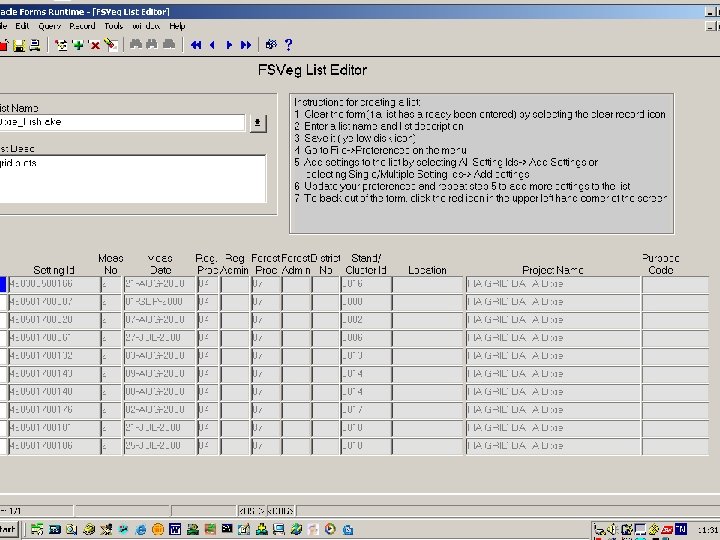The image size is (720, 540).
Task: Open the Query menu
Action: click(x=50, y=25)
